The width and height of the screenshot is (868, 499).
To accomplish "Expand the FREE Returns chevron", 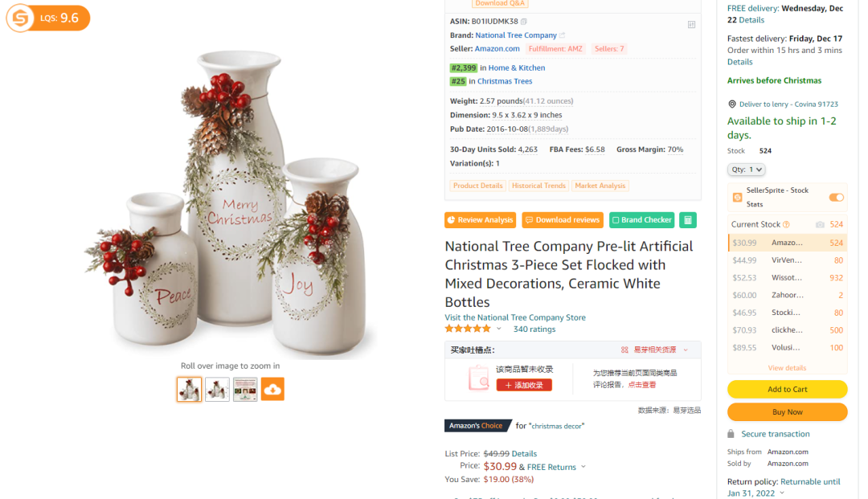I will coord(583,467).
